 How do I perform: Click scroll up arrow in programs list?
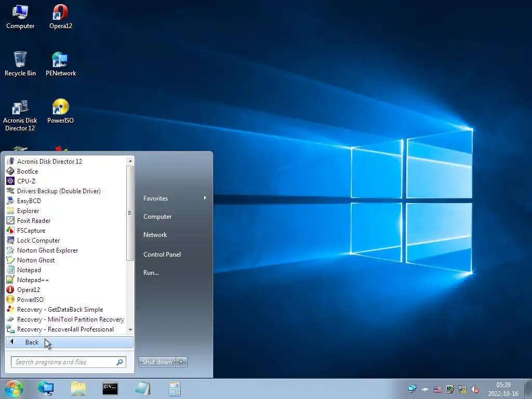pyautogui.click(x=130, y=161)
